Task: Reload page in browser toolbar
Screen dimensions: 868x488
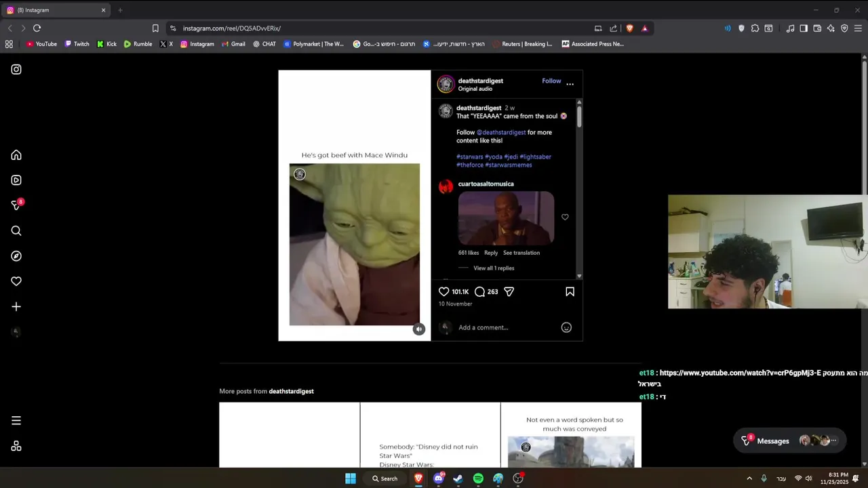Action: (37, 28)
